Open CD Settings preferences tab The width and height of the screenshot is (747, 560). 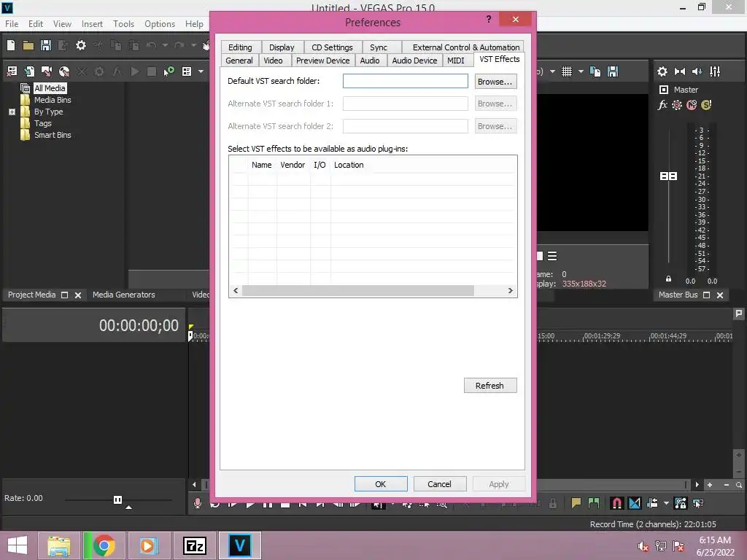click(x=332, y=47)
